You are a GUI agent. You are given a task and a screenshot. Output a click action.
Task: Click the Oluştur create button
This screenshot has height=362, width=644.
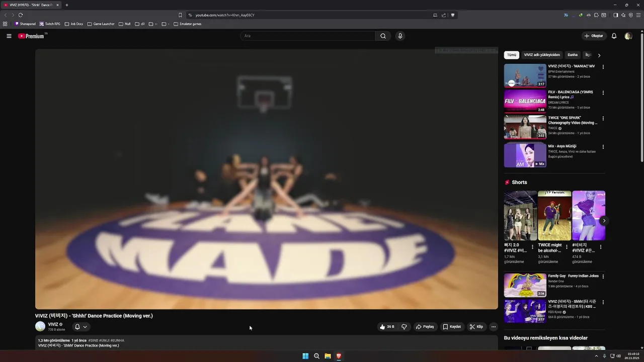594,36
